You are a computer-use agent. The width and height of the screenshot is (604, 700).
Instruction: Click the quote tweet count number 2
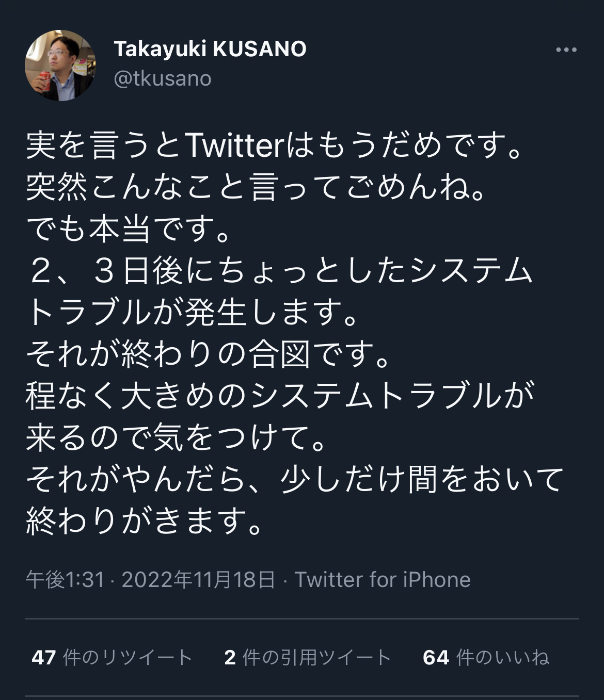pos(230,657)
